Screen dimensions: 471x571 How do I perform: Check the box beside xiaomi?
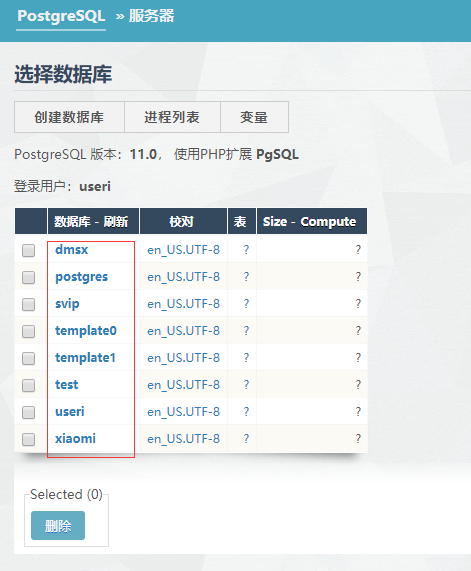(28, 439)
